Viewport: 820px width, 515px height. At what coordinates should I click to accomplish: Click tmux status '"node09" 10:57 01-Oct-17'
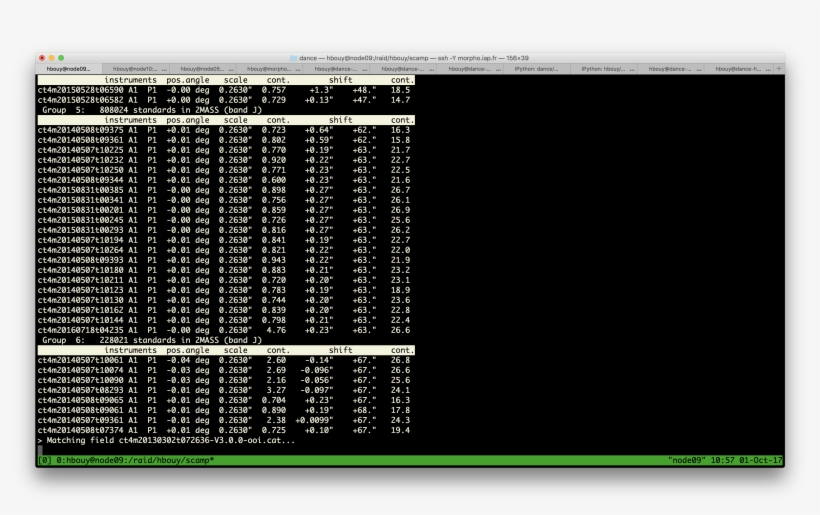point(725,460)
